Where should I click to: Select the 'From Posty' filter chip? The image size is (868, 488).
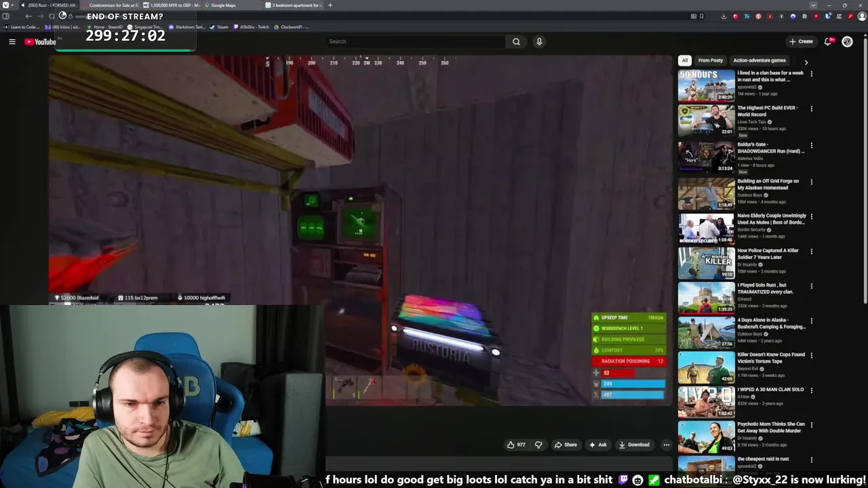tap(711, 60)
